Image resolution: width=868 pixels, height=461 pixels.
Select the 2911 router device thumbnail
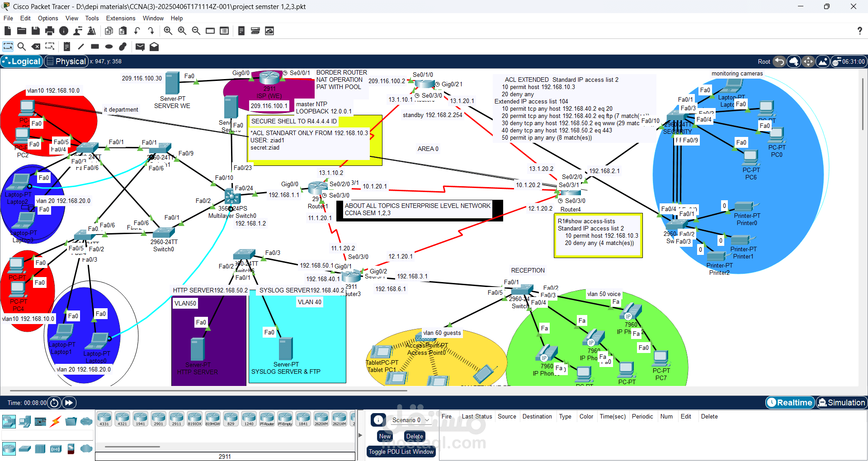pos(176,419)
